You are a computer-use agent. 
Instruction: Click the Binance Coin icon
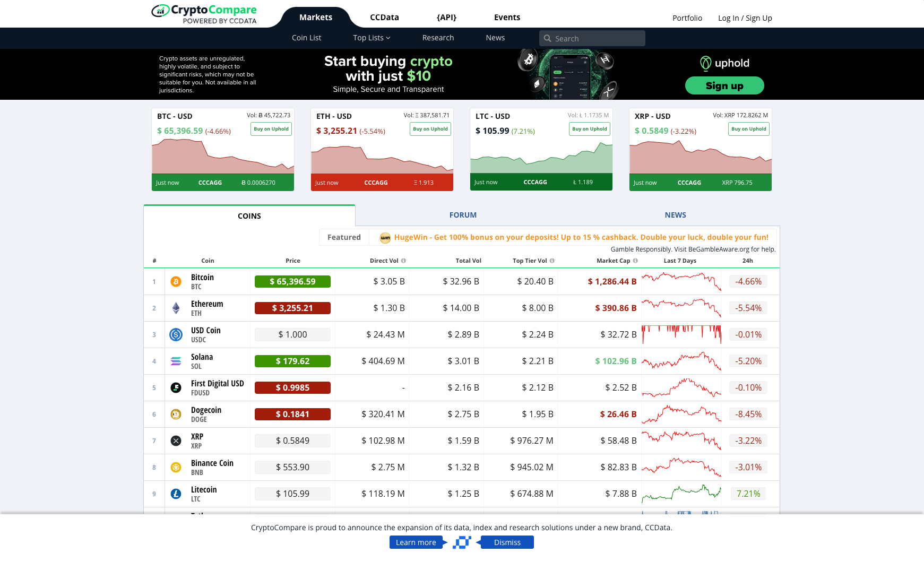(x=176, y=468)
